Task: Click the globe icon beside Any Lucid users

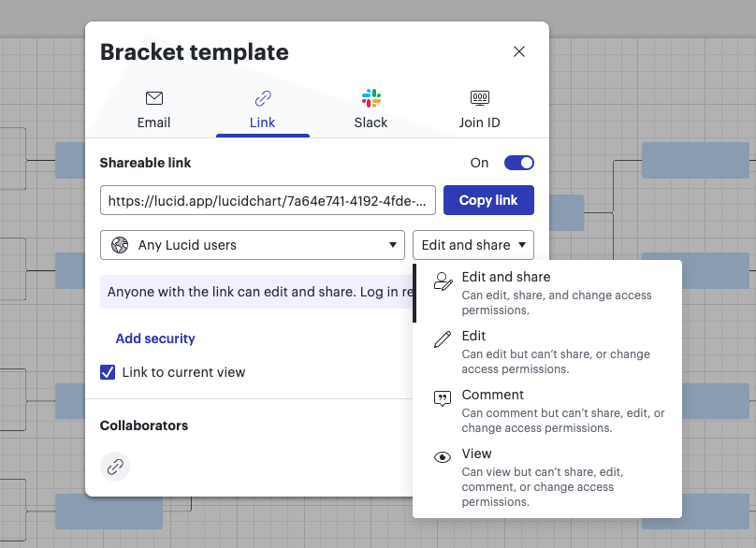Action: point(120,245)
